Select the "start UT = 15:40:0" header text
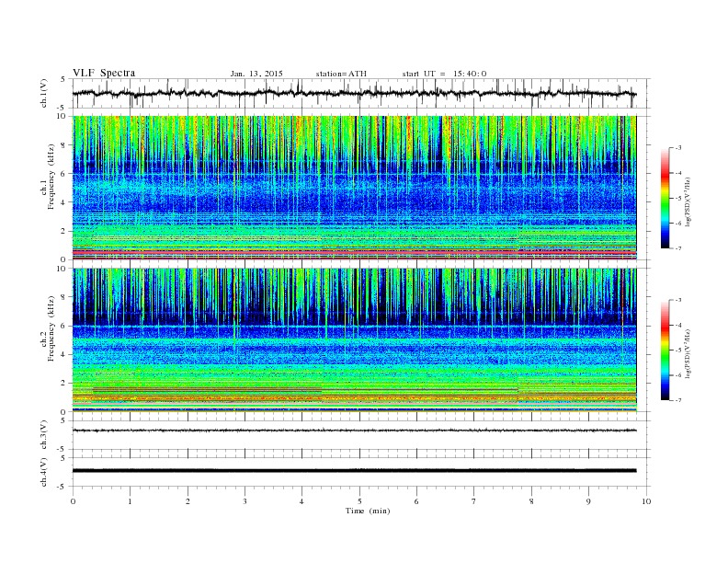Screen dimensions: 728x563 [x=444, y=74]
